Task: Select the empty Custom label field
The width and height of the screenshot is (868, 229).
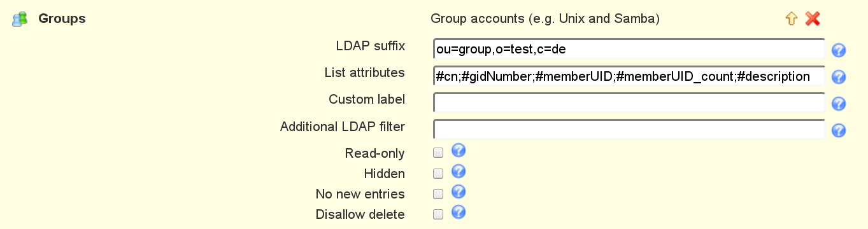Action: tap(629, 102)
